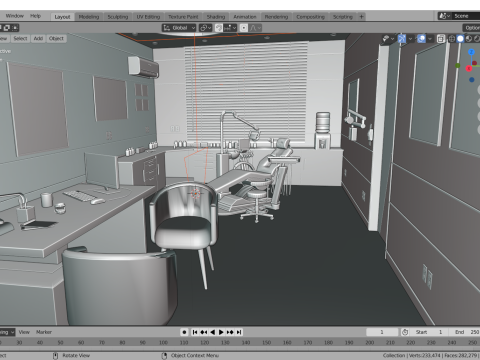Image resolution: width=480 pixels, height=360 pixels.
Task: Open the Options dropdown in viewport header
Action: click(471, 28)
